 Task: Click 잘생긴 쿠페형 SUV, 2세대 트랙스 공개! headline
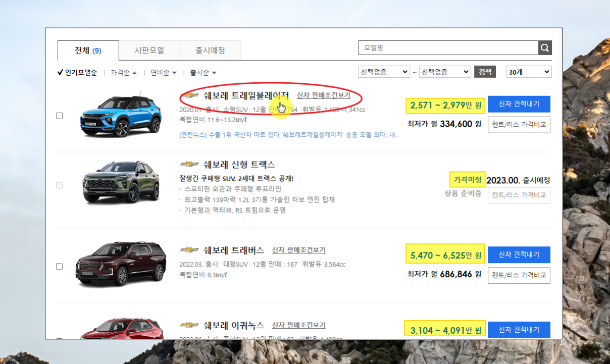[x=236, y=178]
